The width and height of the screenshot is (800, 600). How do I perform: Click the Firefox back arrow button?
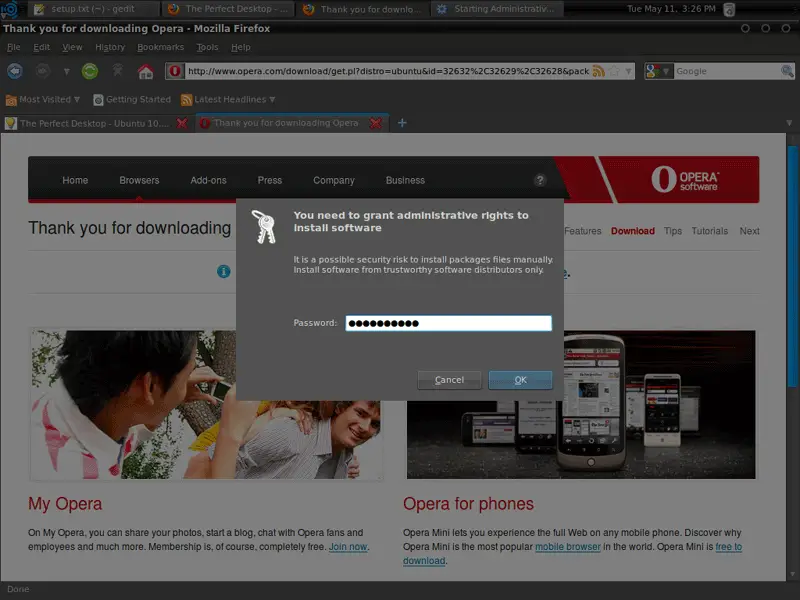(15, 71)
